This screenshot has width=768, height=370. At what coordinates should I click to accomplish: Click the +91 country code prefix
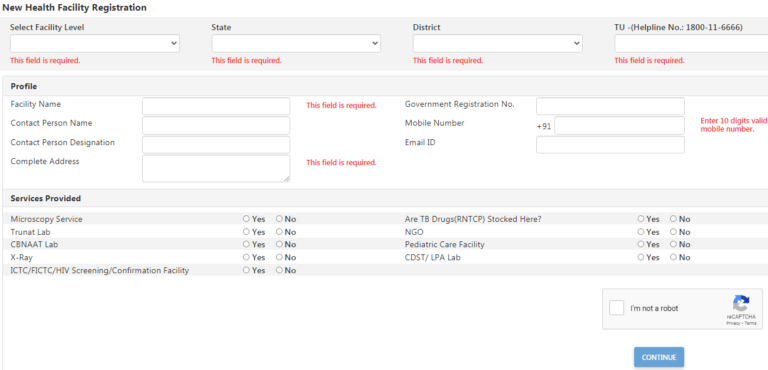click(544, 126)
